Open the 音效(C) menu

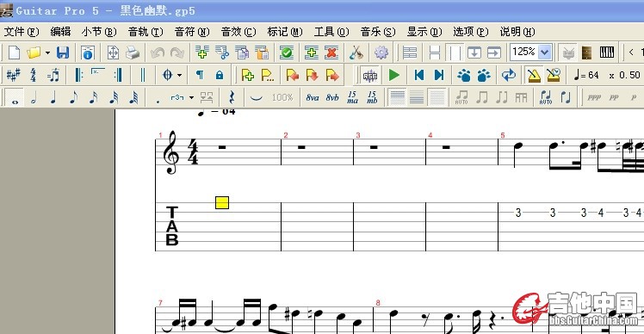(238, 32)
